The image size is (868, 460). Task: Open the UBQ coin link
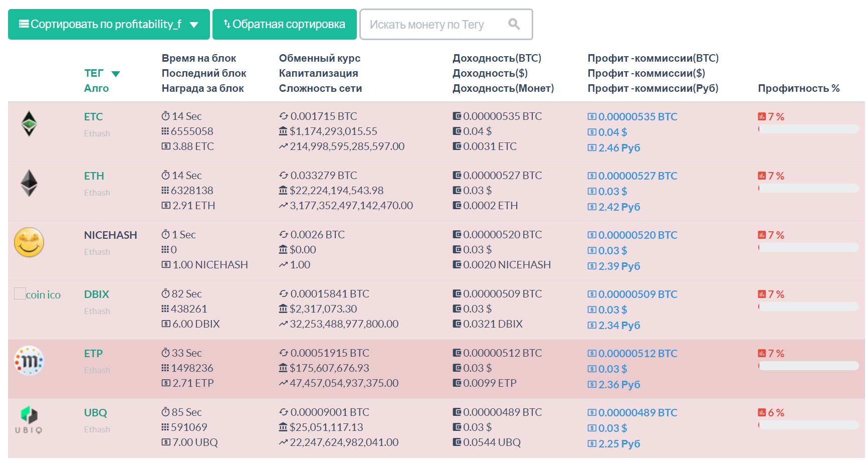tap(96, 412)
